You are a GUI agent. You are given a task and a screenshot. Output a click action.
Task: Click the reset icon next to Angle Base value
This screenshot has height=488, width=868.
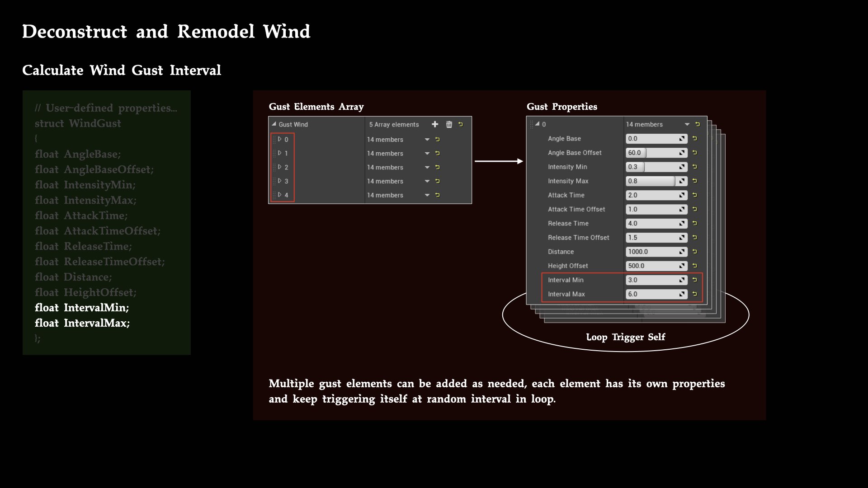(696, 138)
